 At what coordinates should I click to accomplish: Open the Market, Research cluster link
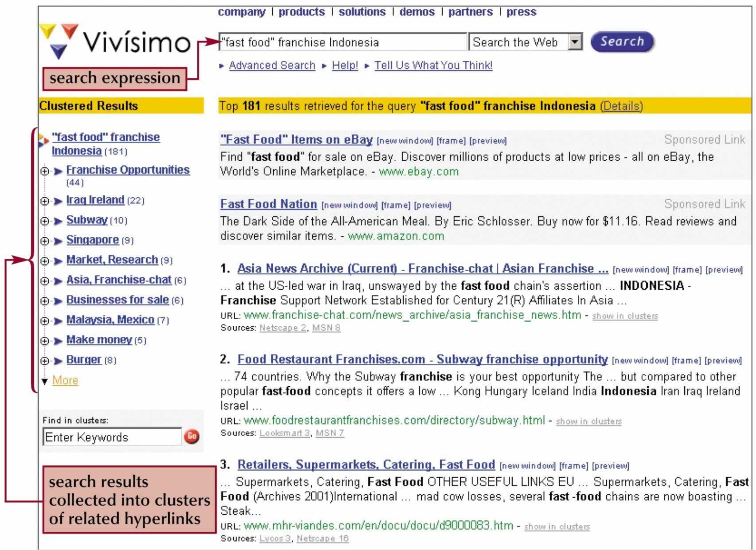112,260
